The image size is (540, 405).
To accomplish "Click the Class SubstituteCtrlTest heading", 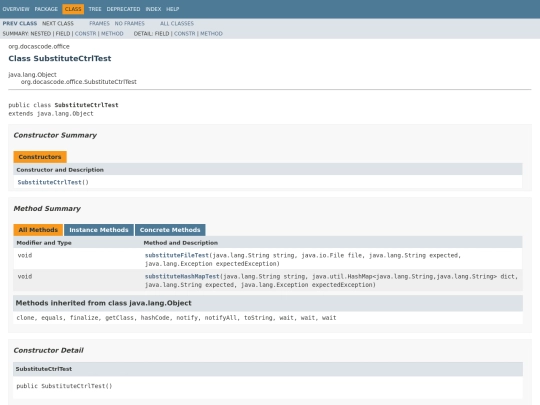I will [x=60, y=58].
